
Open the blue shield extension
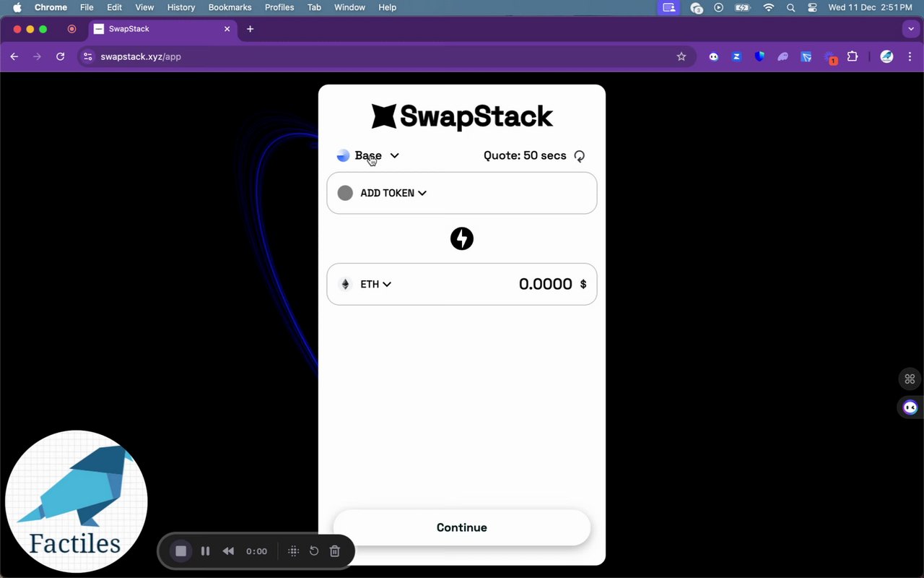759,56
